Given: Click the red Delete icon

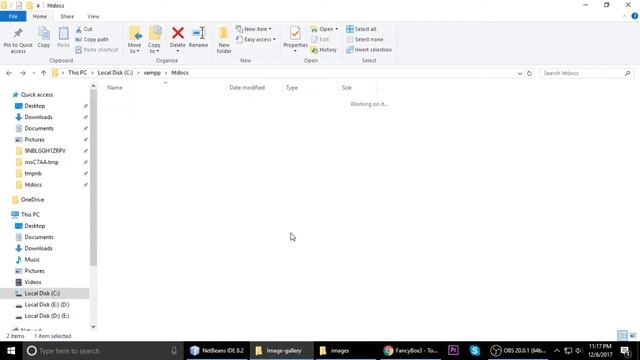Looking at the screenshot, I should pyautogui.click(x=178, y=33).
